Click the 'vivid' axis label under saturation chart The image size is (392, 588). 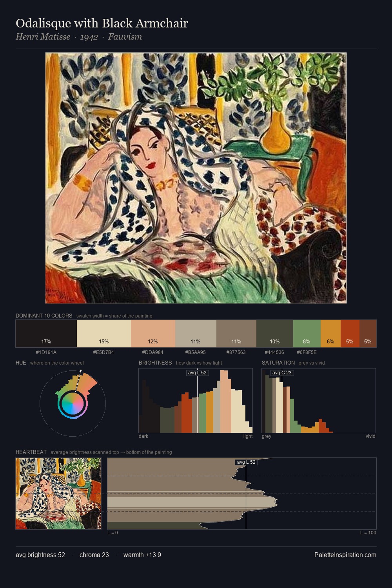tap(370, 436)
